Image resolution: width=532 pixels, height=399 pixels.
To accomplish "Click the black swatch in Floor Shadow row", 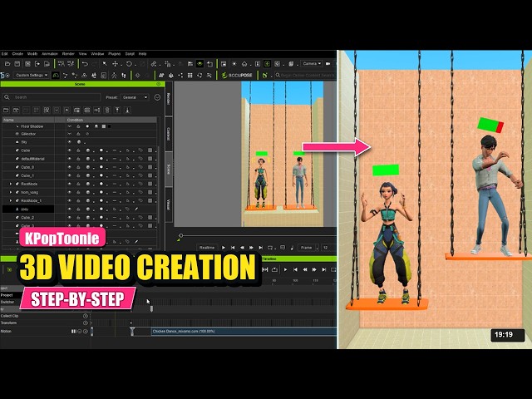I will (x=109, y=126).
